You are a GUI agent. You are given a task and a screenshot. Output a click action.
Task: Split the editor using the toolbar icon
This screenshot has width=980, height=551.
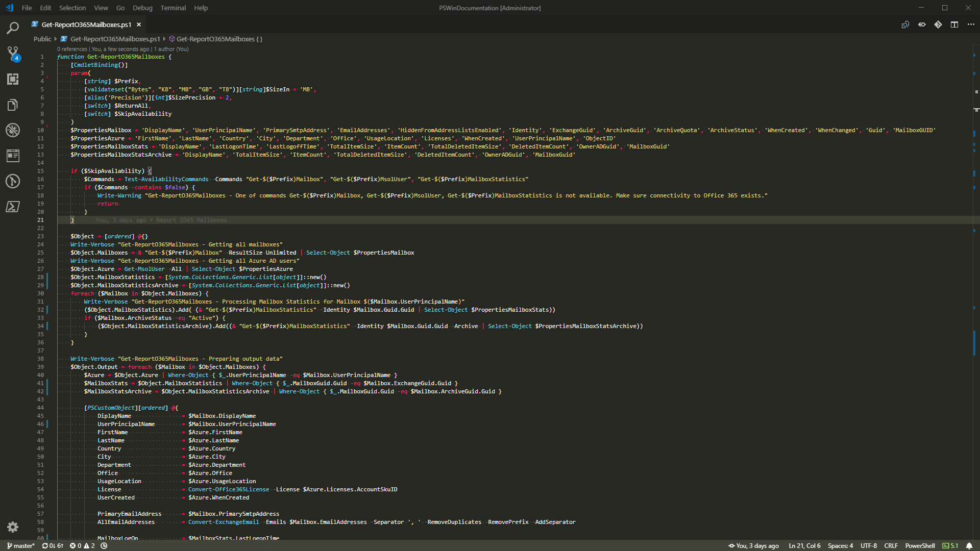point(955,24)
